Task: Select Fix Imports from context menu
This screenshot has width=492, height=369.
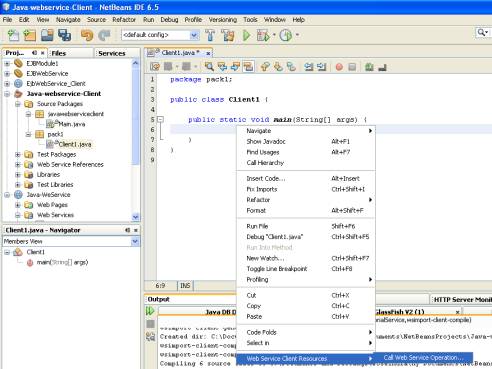Action: (306, 189)
